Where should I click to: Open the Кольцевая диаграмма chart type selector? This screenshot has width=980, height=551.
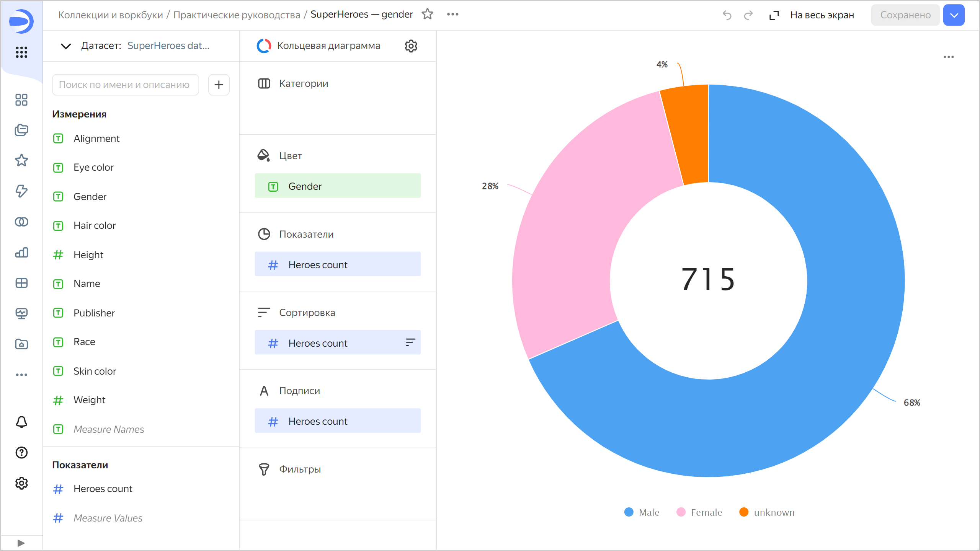(328, 46)
